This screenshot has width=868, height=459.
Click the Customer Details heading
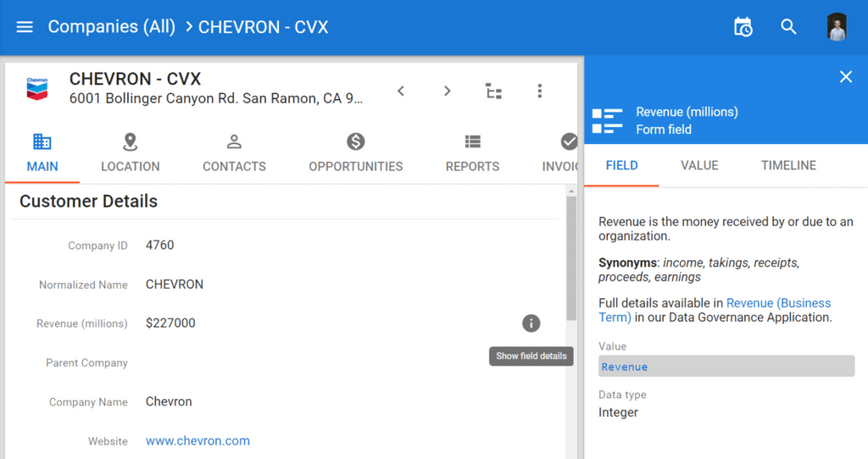(88, 202)
